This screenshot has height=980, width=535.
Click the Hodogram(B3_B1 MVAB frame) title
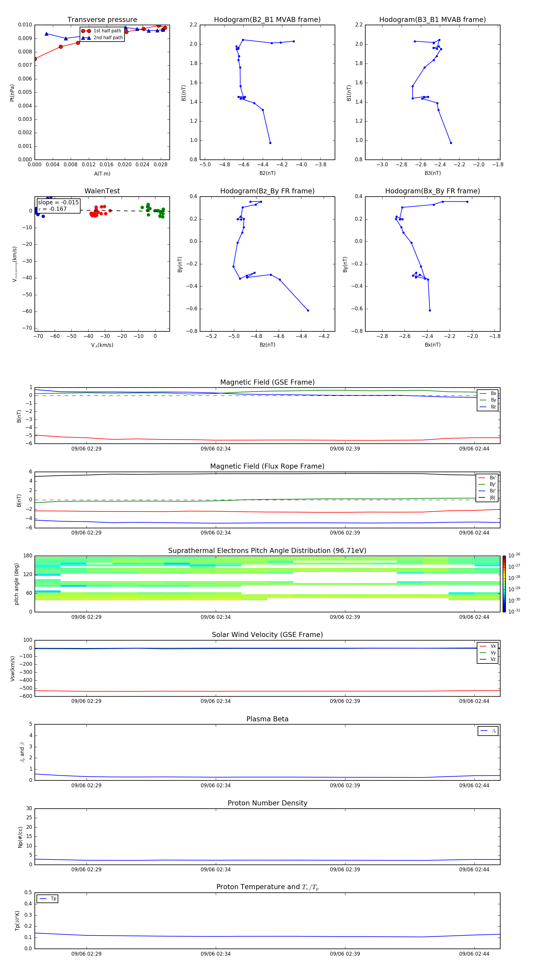pyautogui.click(x=432, y=20)
